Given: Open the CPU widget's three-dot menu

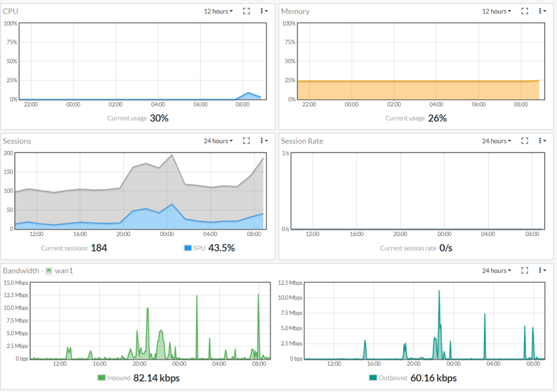Looking at the screenshot, I should (x=264, y=11).
